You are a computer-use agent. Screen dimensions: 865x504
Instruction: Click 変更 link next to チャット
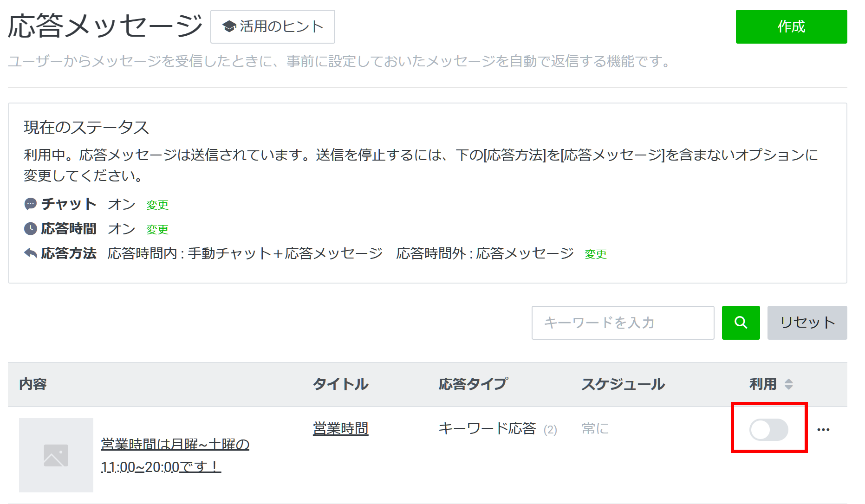[157, 205]
